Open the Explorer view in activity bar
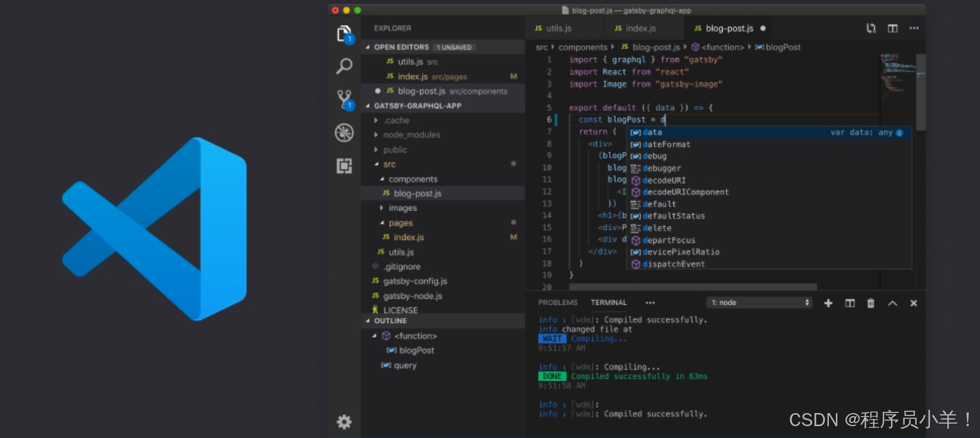 [344, 34]
